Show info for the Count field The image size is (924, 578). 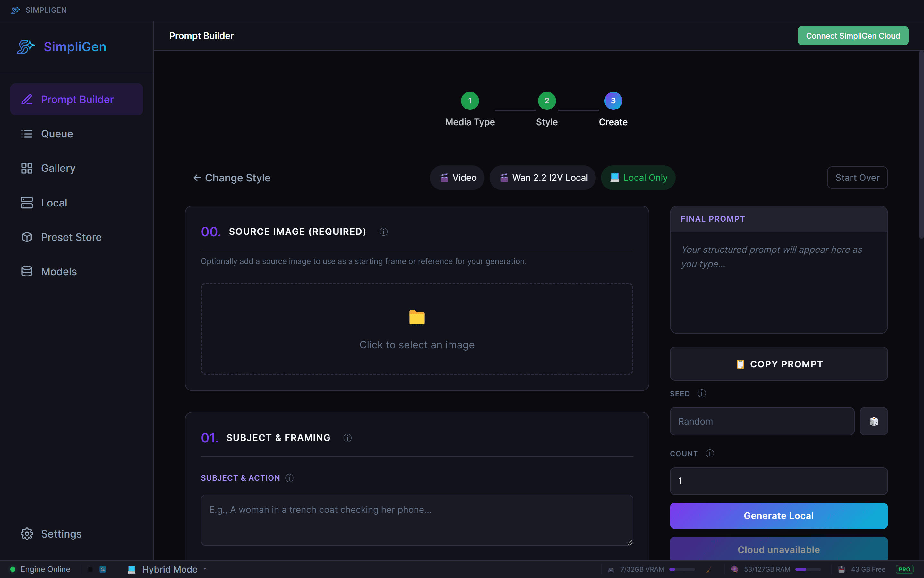click(x=710, y=453)
